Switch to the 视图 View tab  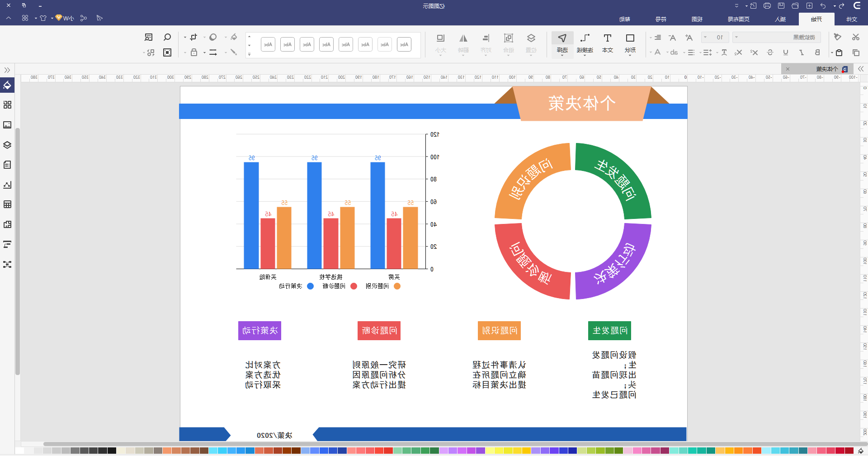697,19
